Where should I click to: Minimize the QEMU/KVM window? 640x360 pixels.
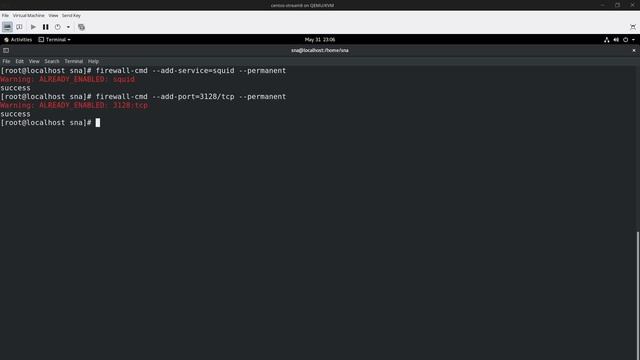point(602,5)
